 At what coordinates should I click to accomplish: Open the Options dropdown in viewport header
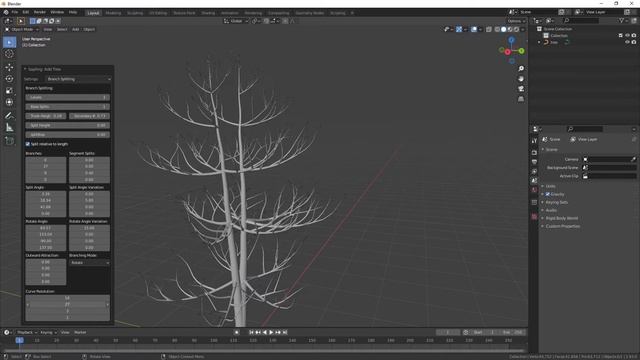pos(516,21)
